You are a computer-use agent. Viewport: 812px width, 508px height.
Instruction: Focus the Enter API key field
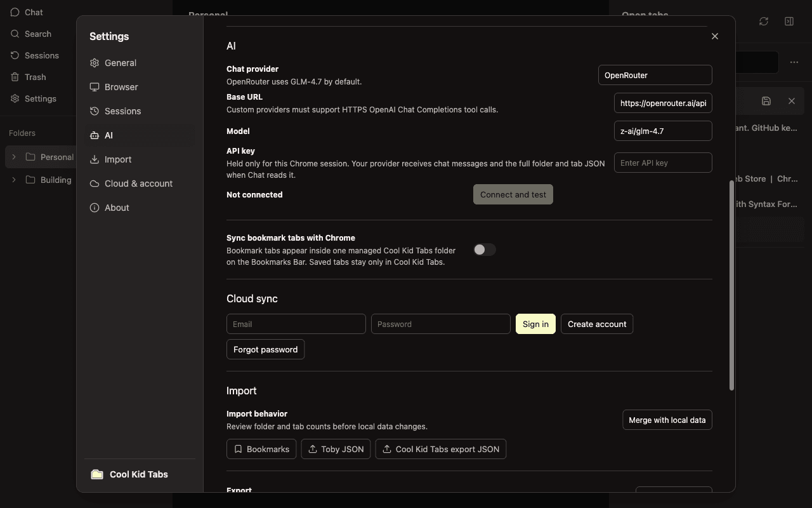pos(663,163)
